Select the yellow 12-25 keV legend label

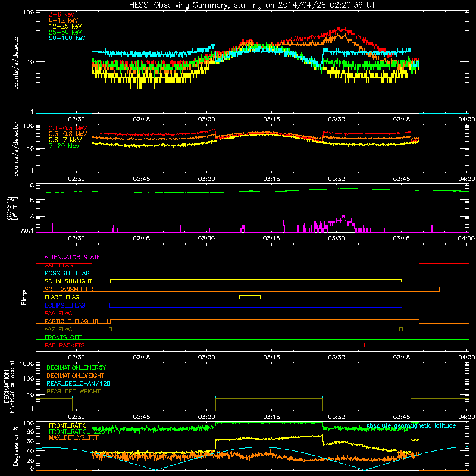(65, 26)
